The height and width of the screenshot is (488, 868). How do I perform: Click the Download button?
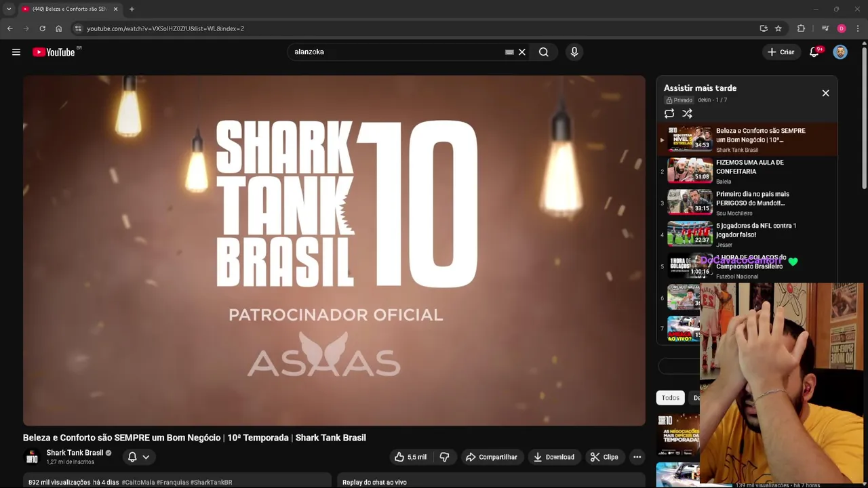click(x=553, y=457)
